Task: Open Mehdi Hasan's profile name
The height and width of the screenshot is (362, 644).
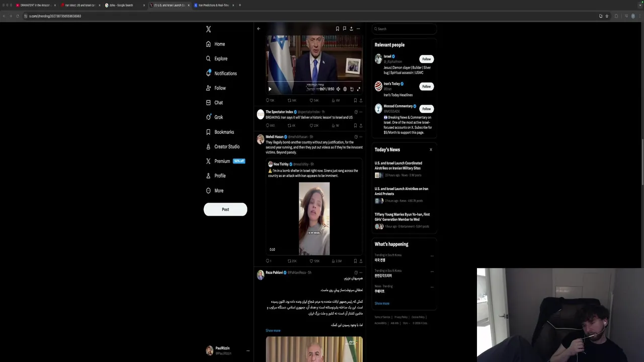Action: (x=275, y=137)
